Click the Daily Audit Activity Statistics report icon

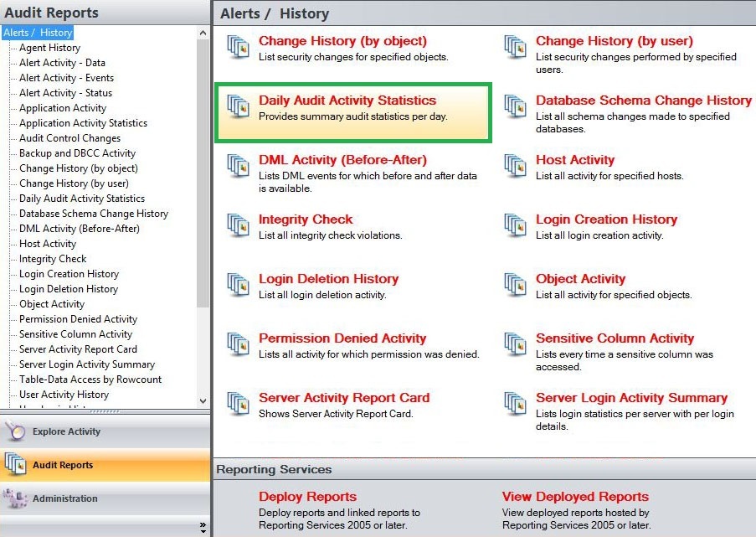pyautogui.click(x=238, y=106)
